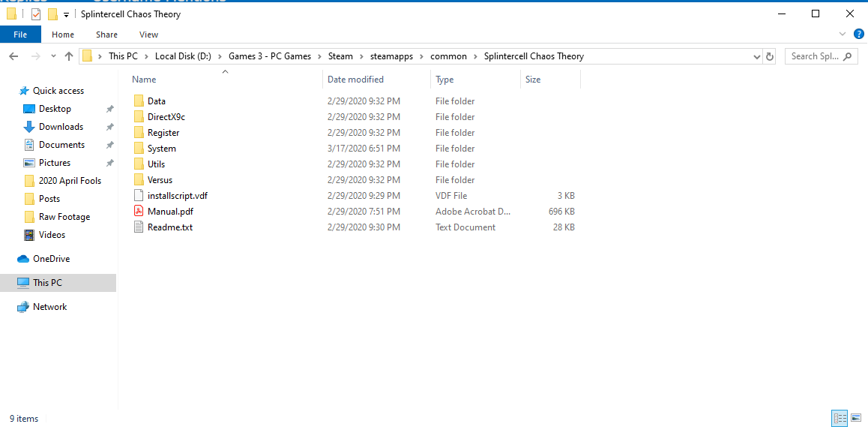Viewport: 868px width, 427px height.
Task: Expand chevron after Local Disk (D:)
Action: [x=220, y=56]
